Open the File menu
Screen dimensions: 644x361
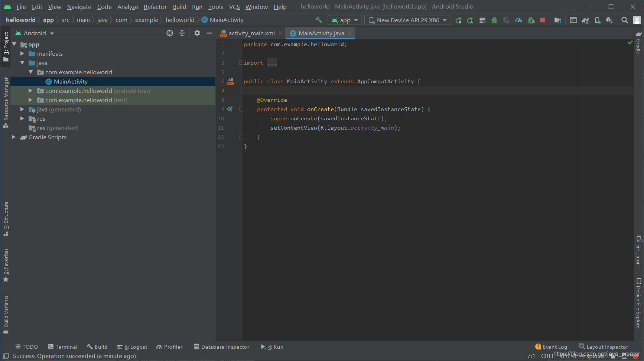click(x=21, y=7)
